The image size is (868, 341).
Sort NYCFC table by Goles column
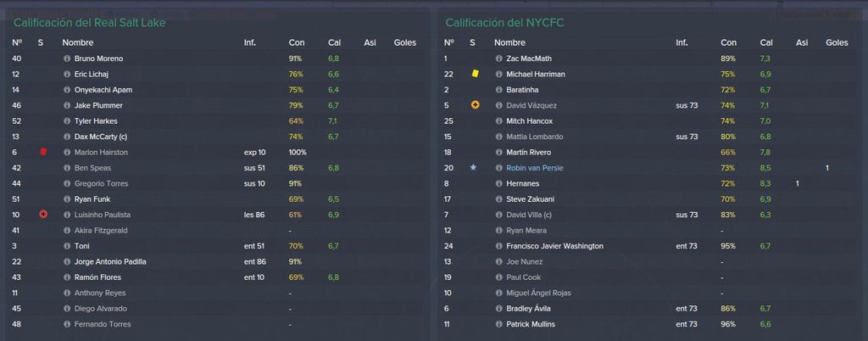(837, 42)
